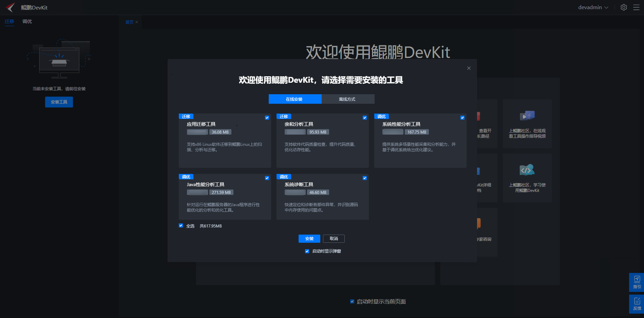Uncheck the 系统诊断工具 checkbox
This screenshot has height=318, width=644.
click(x=365, y=178)
